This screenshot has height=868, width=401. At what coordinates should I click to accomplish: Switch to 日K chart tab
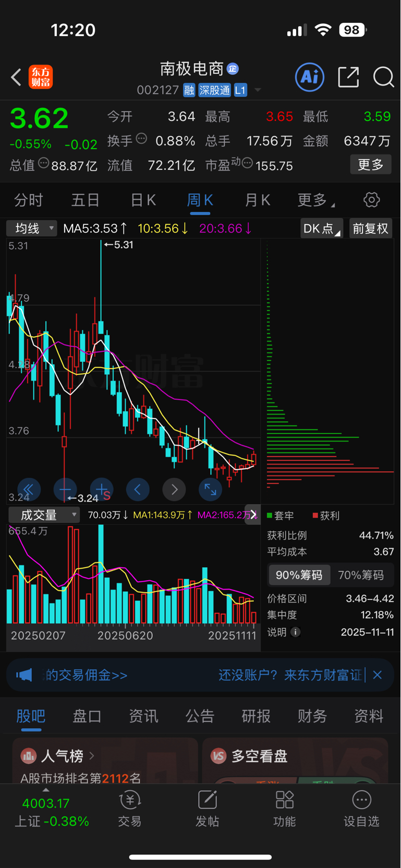coord(143,200)
